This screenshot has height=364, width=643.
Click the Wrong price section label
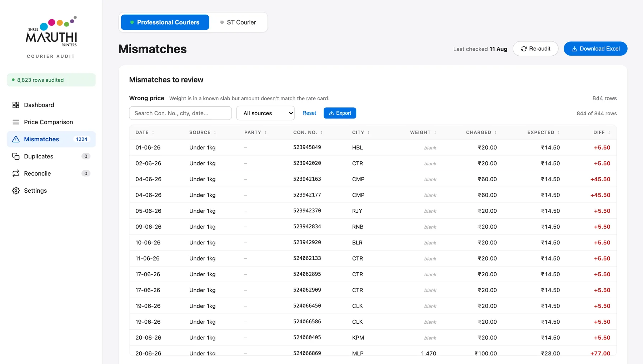[147, 98]
